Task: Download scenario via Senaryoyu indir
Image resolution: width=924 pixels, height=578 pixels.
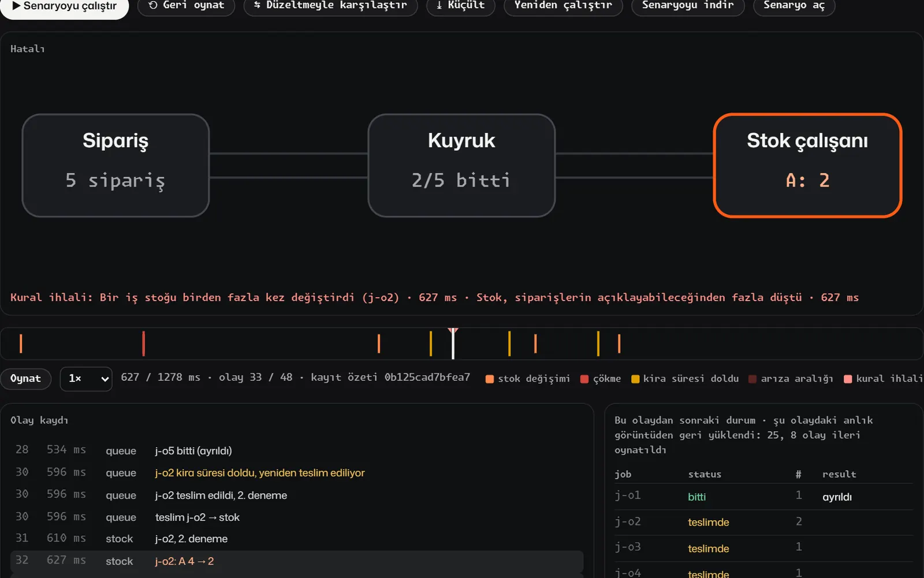Action: (x=688, y=6)
